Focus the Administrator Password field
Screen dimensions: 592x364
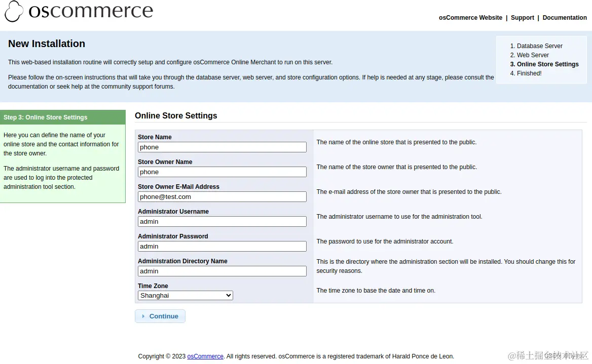tap(222, 247)
